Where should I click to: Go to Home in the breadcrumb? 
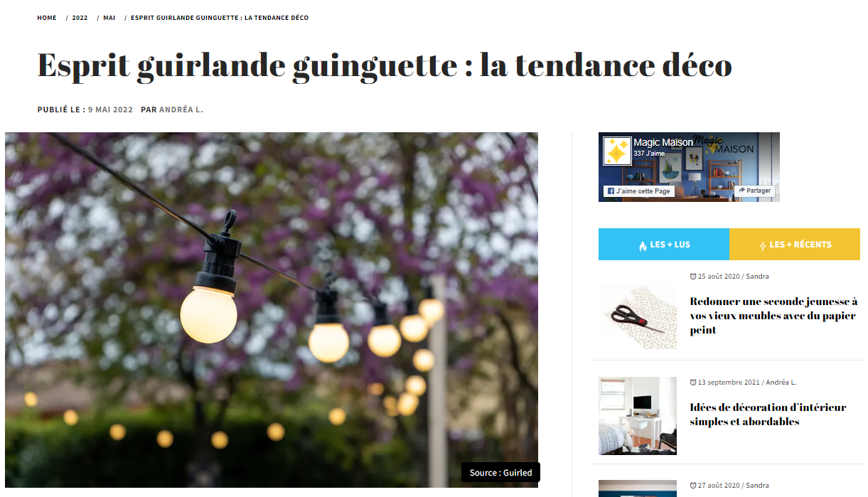(x=47, y=18)
